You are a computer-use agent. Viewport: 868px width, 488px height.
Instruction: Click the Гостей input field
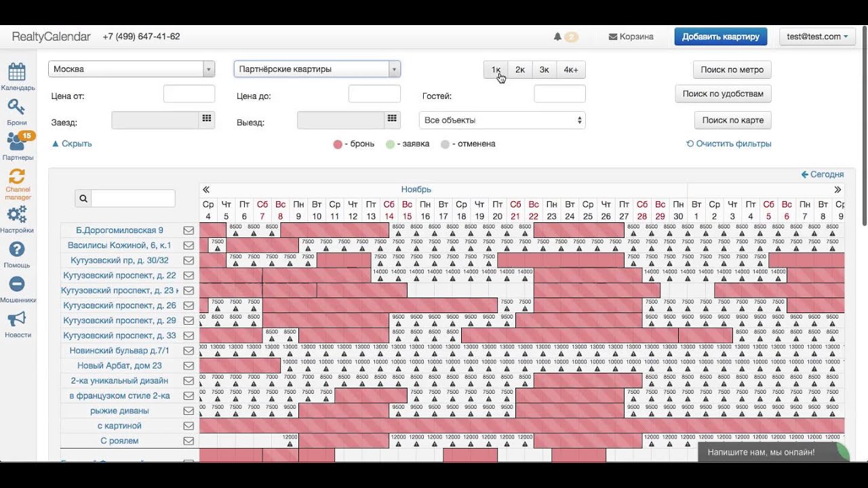point(560,94)
